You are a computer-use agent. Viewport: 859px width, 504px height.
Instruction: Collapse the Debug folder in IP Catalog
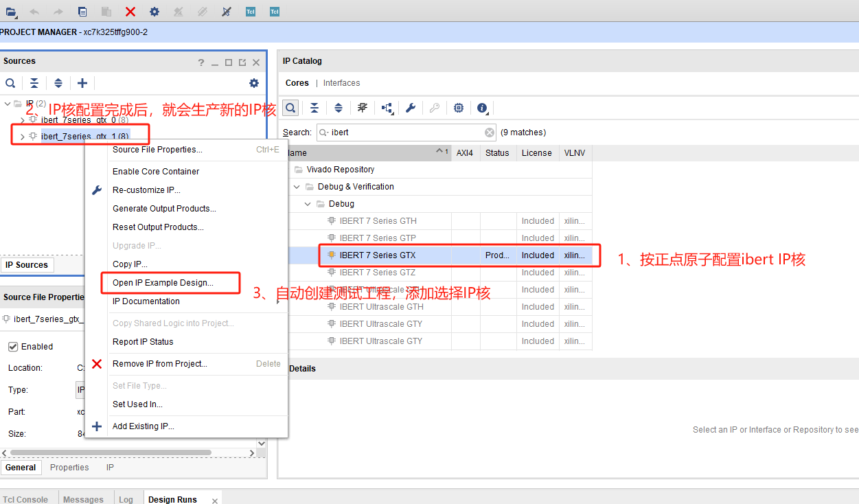click(308, 204)
